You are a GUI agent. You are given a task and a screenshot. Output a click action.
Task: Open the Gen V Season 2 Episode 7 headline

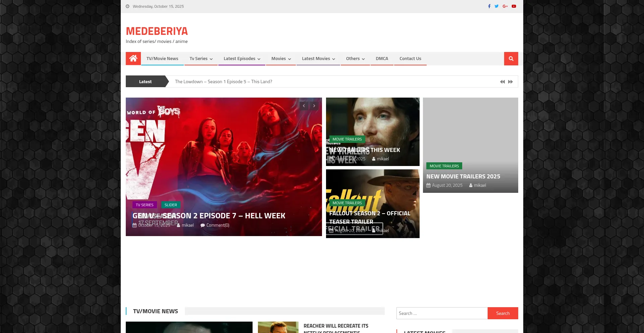(x=209, y=216)
